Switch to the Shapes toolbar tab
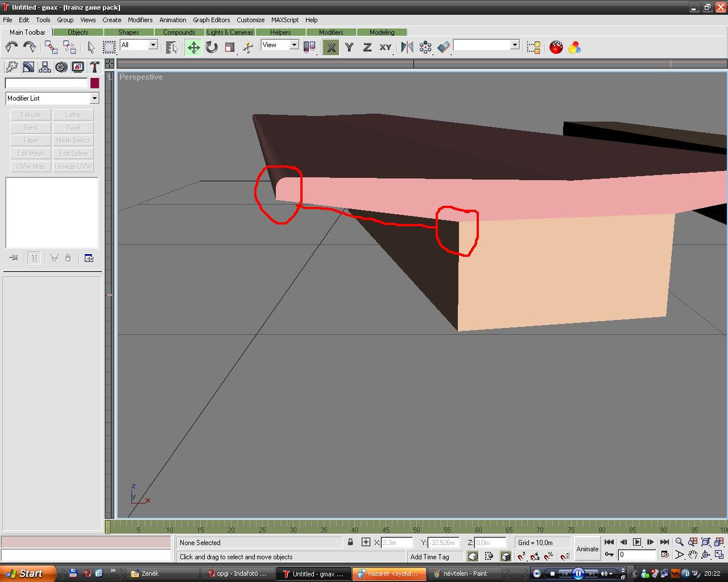 [129, 32]
